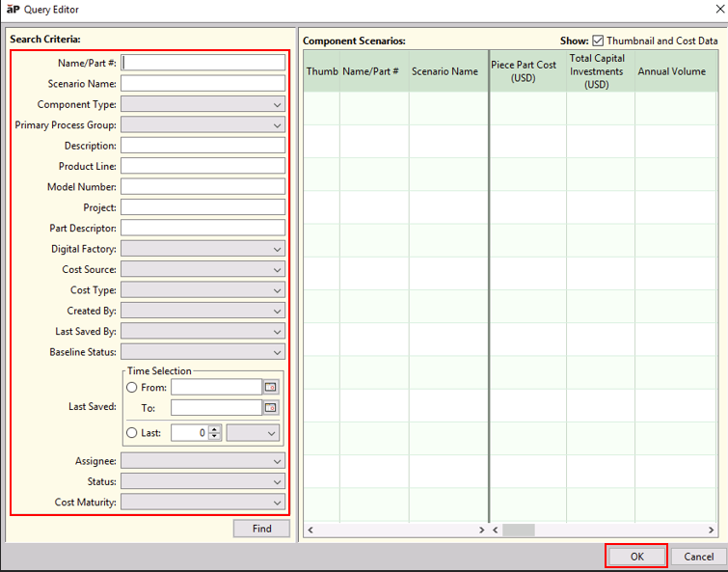Decrease the Last value with down spinner
The image size is (728, 572).
214,436
